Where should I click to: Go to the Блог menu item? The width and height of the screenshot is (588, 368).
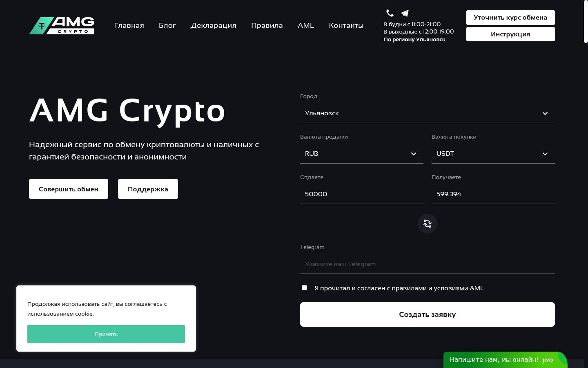(x=167, y=25)
